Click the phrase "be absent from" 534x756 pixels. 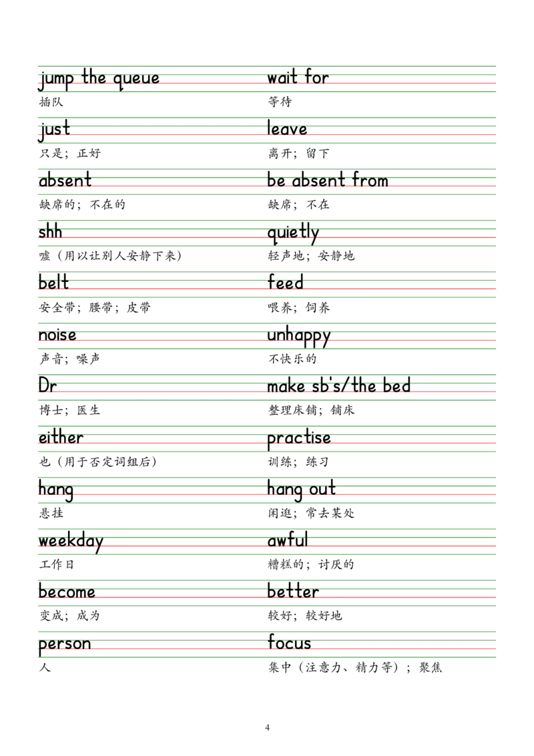tap(328, 181)
